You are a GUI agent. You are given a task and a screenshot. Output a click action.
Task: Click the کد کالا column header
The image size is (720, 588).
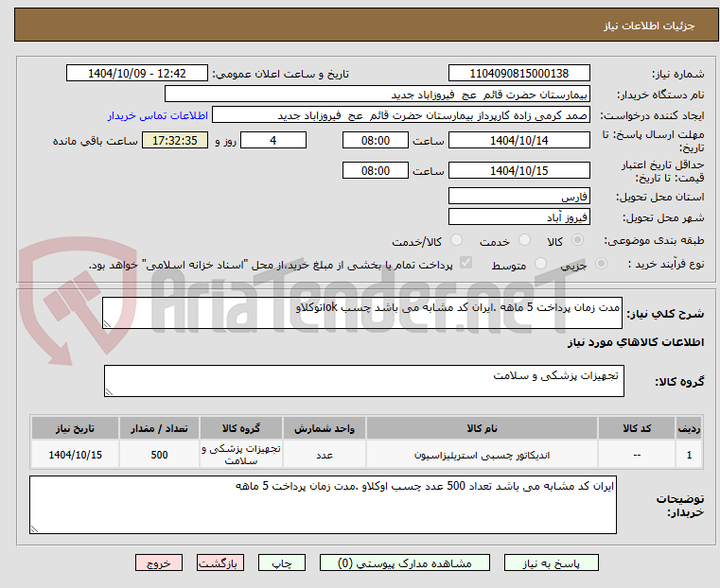point(637,428)
